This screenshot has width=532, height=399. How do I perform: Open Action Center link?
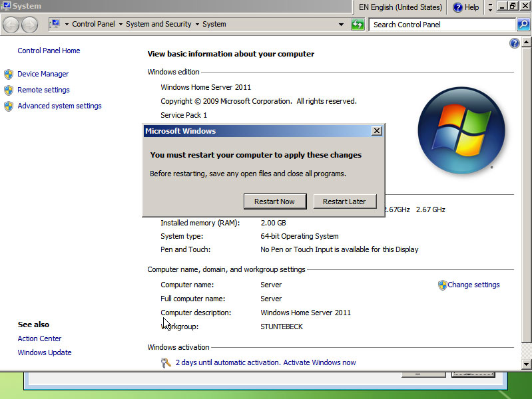[x=39, y=338]
